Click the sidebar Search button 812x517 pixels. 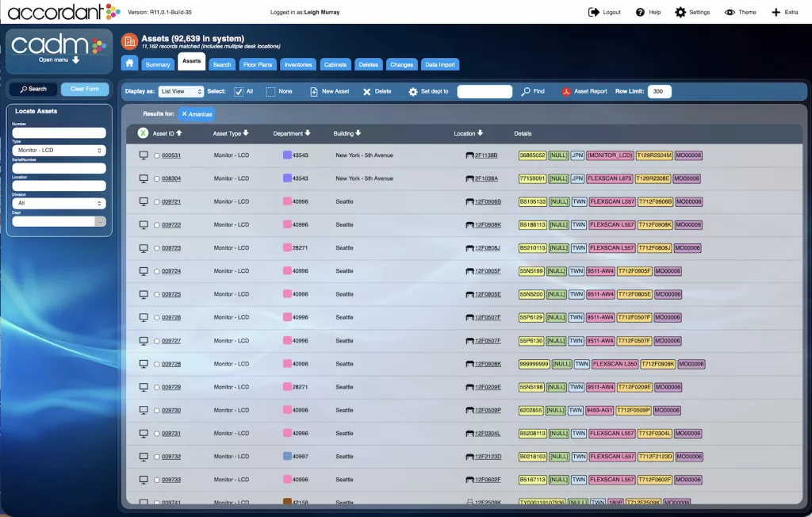click(x=33, y=89)
